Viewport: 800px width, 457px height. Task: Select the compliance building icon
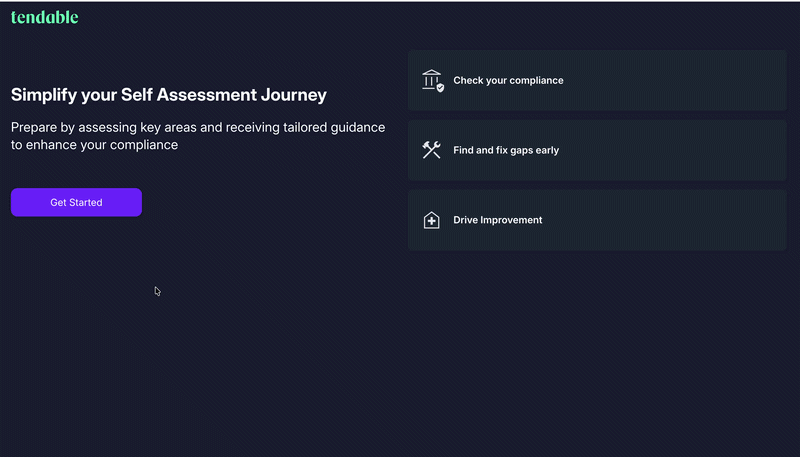point(433,81)
